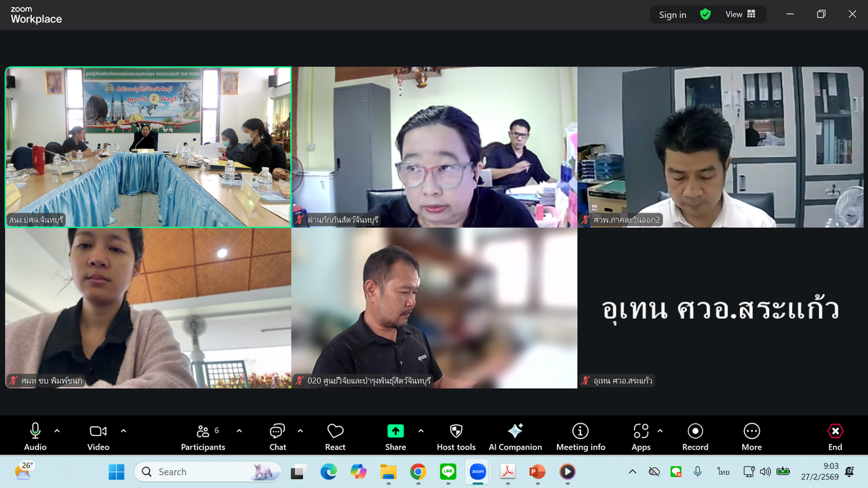The width and height of the screenshot is (868, 488).
Task: Click the green encryption shield icon
Action: pos(705,14)
